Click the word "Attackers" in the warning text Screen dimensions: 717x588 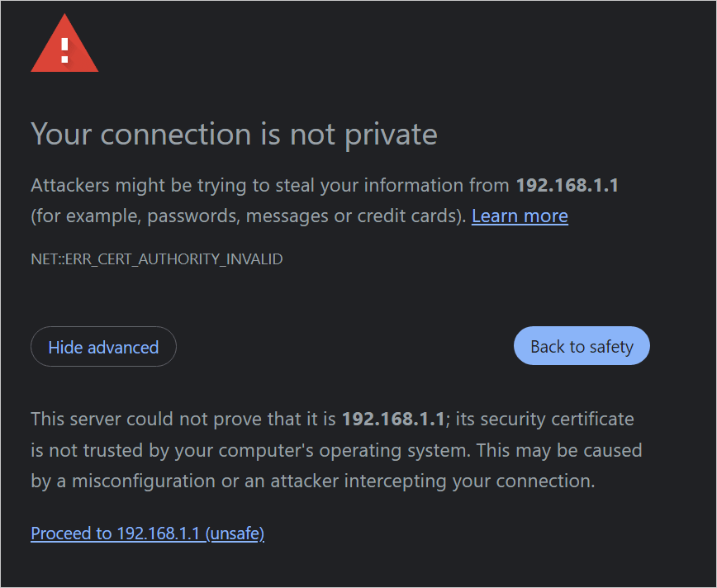tap(69, 185)
